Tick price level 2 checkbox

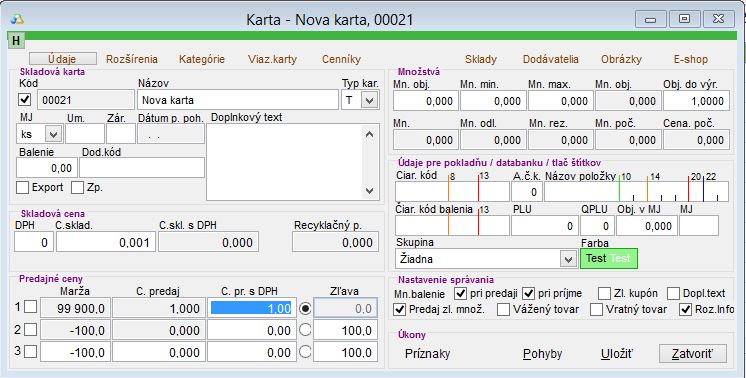click(30, 329)
